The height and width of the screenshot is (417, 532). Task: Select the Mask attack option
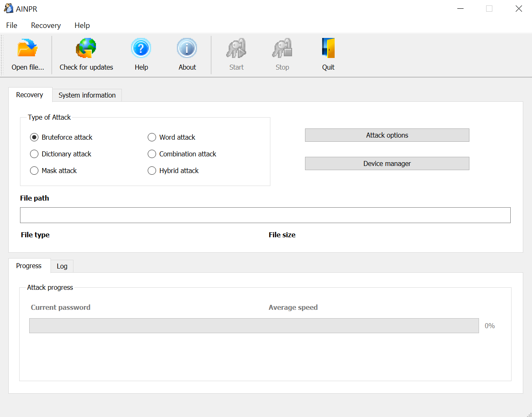(x=34, y=171)
